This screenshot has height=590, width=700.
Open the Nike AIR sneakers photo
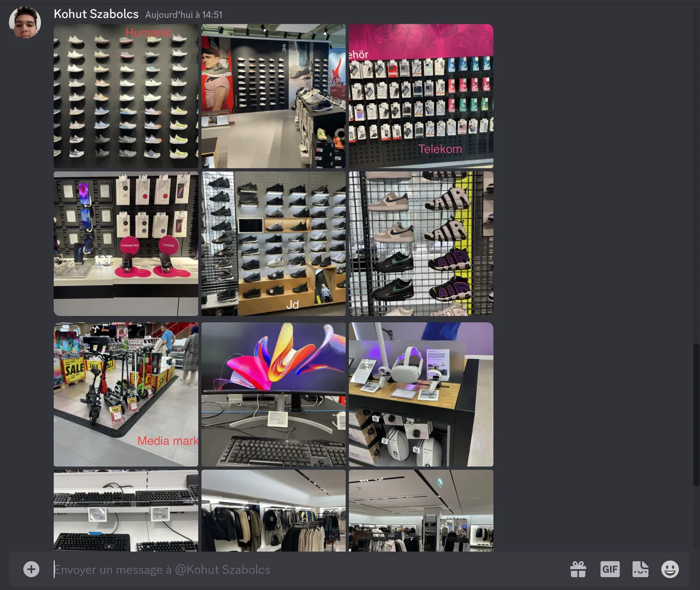pyautogui.click(x=421, y=244)
